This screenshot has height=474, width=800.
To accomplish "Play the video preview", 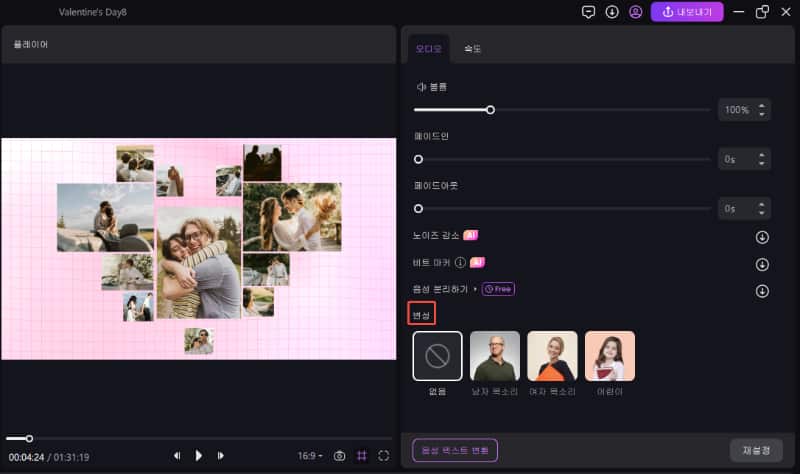I will point(198,456).
